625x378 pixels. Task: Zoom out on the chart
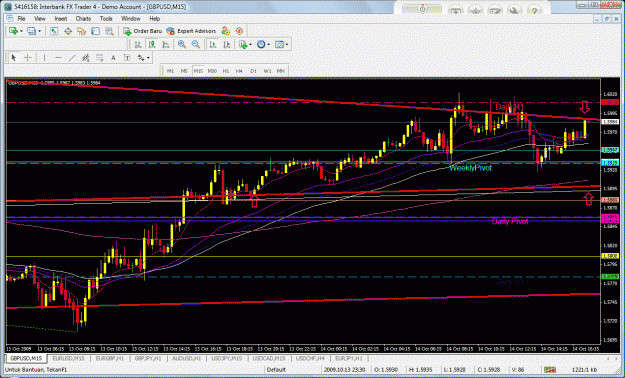click(x=196, y=45)
